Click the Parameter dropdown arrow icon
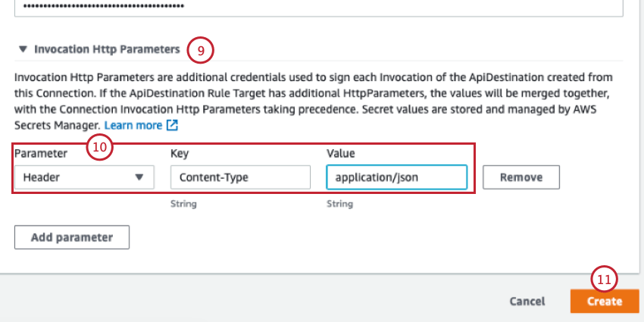The width and height of the screenshot is (644, 322). coord(139,177)
